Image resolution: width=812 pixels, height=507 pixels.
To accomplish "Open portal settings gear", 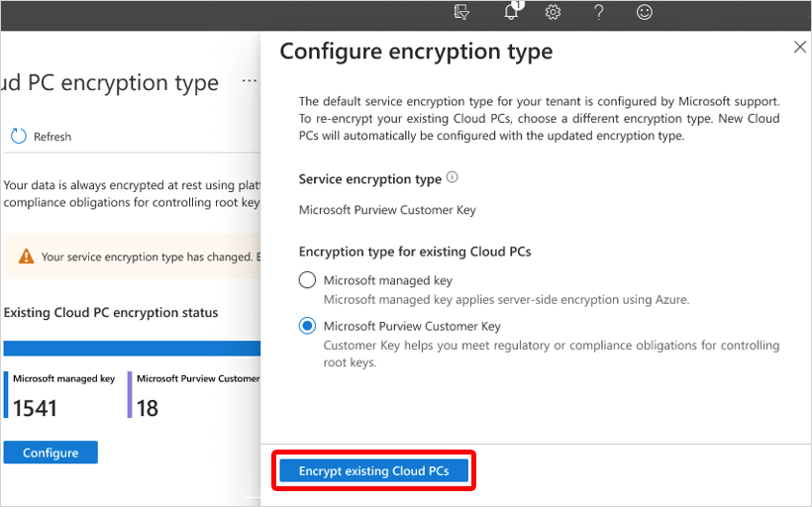I will [x=553, y=13].
